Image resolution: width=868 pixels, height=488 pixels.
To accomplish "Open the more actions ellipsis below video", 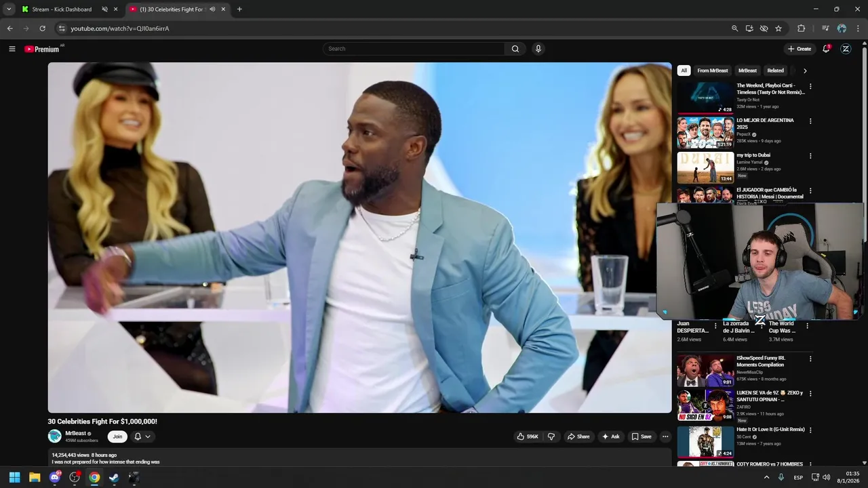I will click(x=665, y=436).
